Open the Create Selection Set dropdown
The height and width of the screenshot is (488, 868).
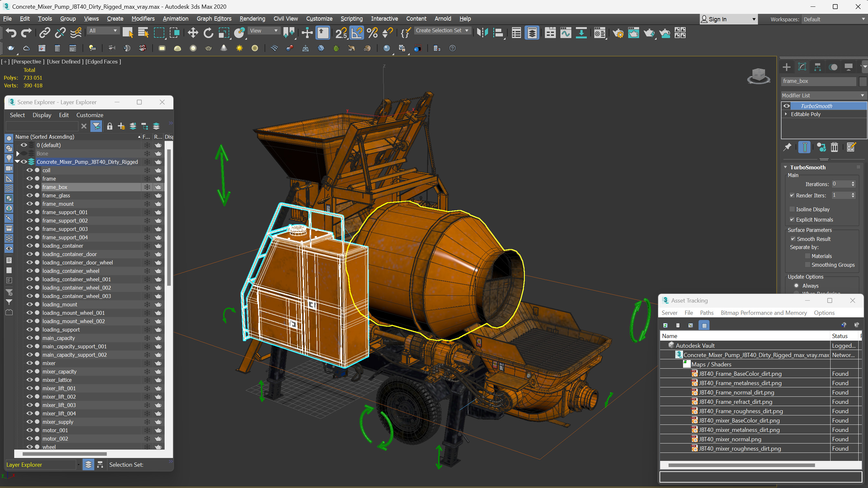442,30
